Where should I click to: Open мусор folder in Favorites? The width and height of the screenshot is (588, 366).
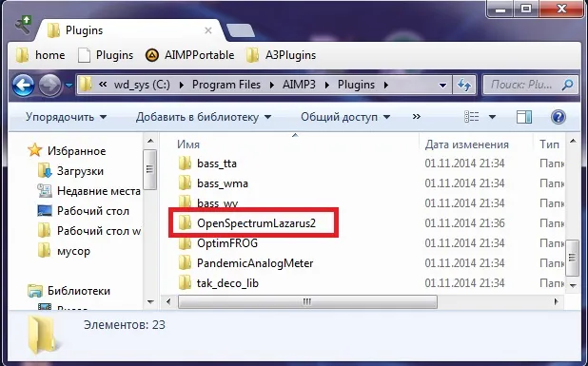73,251
